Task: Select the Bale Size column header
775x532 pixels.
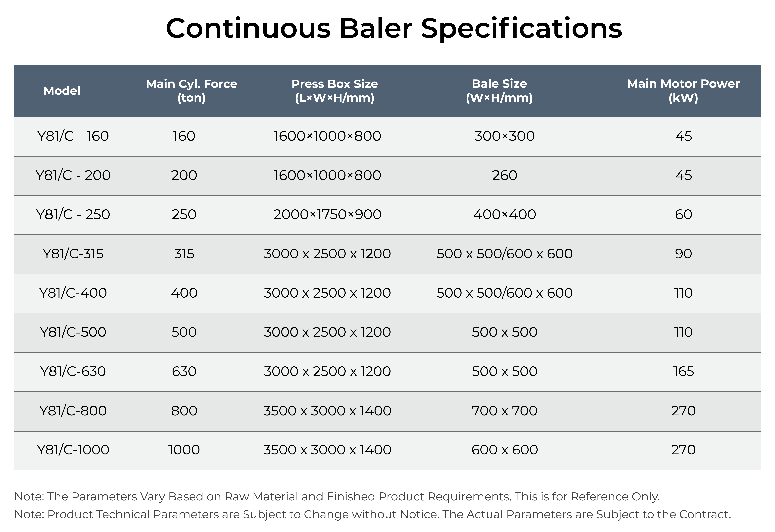Action: point(499,91)
